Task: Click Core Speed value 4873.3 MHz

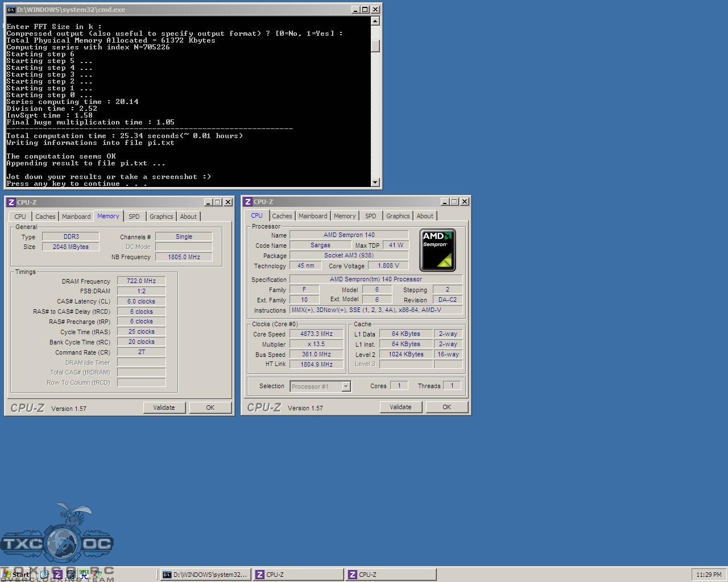Action: pos(317,334)
